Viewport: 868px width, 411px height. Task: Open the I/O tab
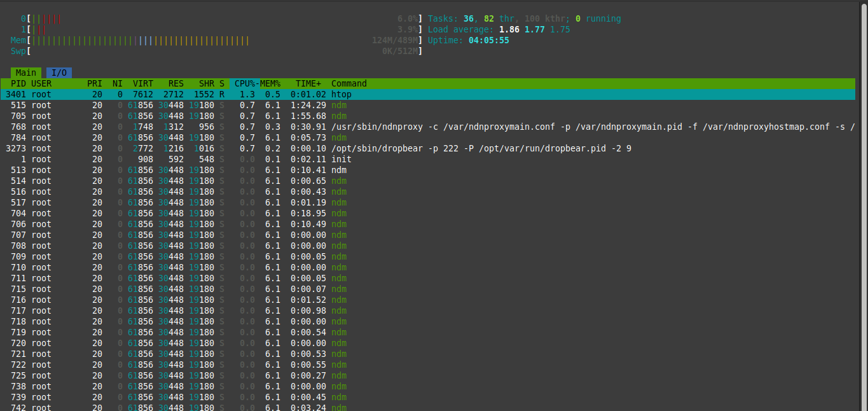tap(59, 73)
